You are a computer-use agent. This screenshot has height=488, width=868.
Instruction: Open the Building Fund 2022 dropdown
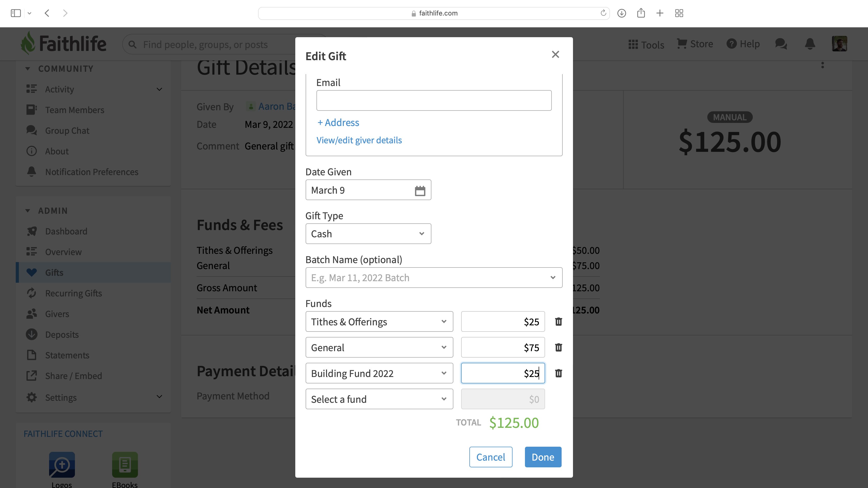click(x=379, y=373)
